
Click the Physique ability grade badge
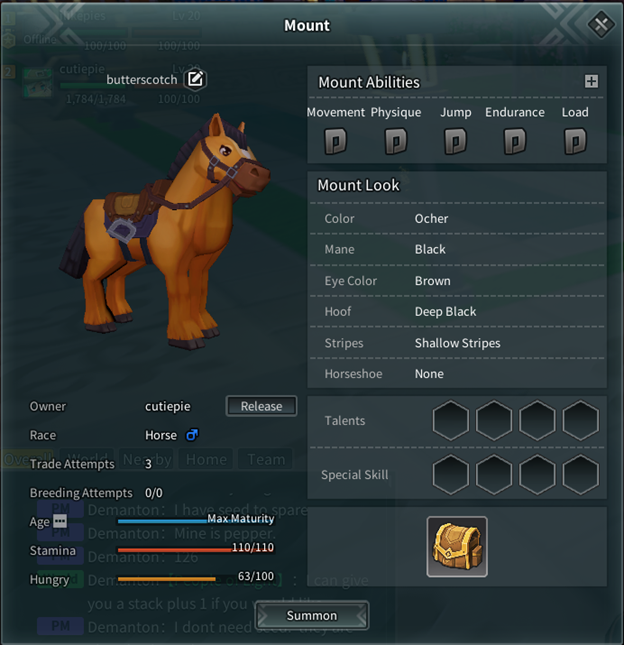tap(396, 141)
